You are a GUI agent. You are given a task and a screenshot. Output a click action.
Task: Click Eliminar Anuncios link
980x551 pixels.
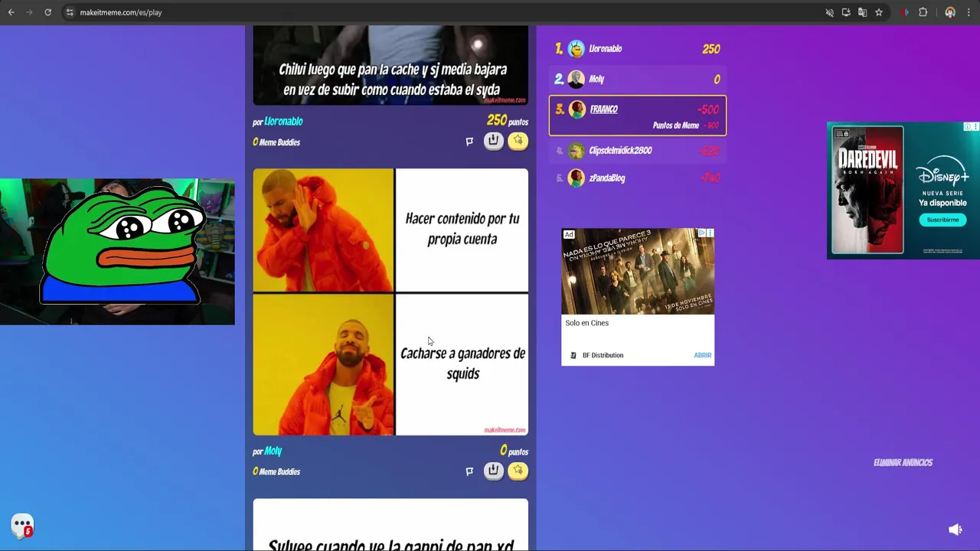pyautogui.click(x=903, y=462)
